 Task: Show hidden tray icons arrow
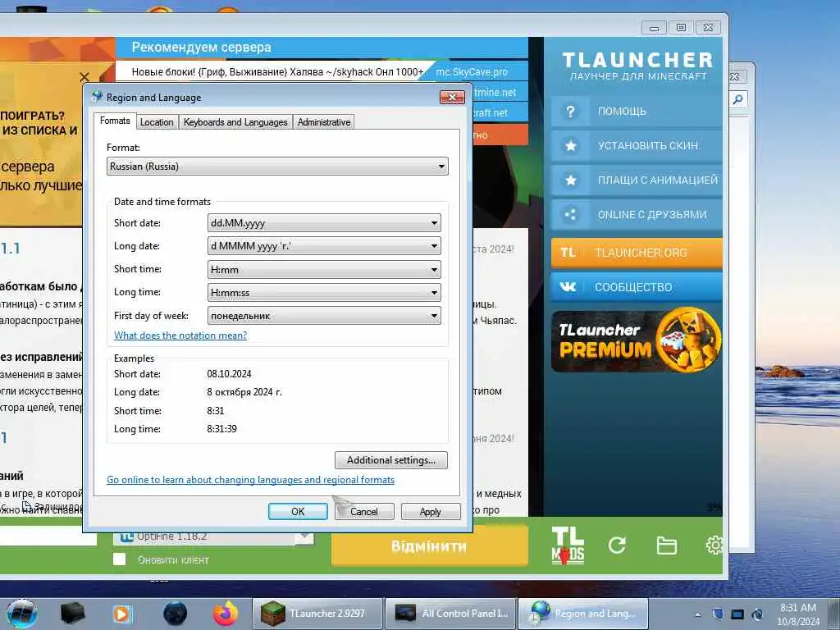697,614
